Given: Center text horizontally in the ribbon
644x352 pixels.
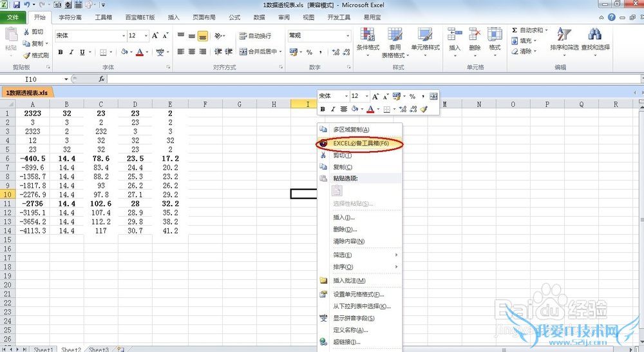Looking at the screenshot, I should [192, 52].
